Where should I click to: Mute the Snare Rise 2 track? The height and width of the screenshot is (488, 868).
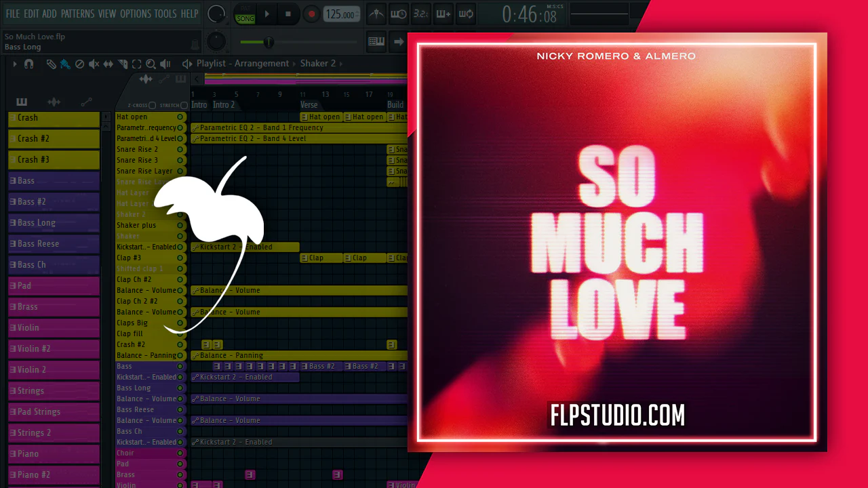coord(180,150)
